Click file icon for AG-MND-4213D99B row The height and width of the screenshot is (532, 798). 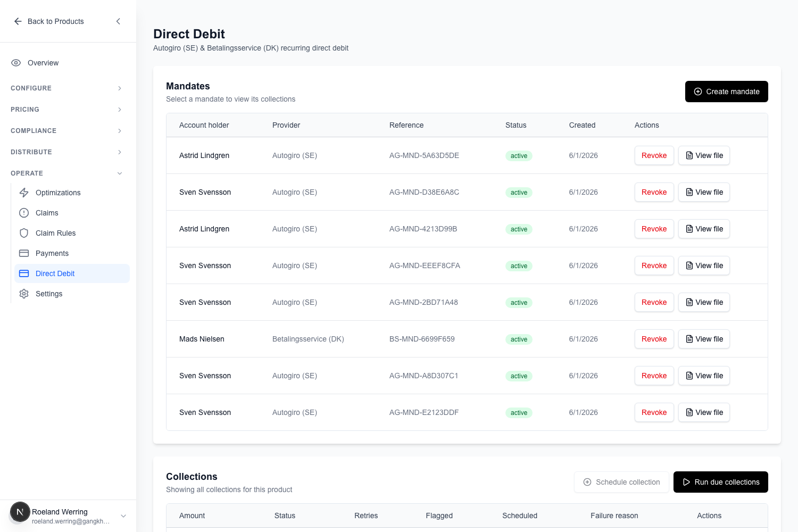[689, 229]
